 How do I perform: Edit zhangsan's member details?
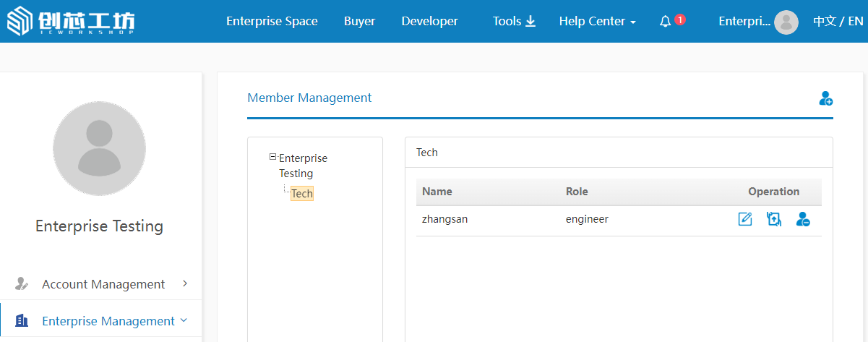744,219
